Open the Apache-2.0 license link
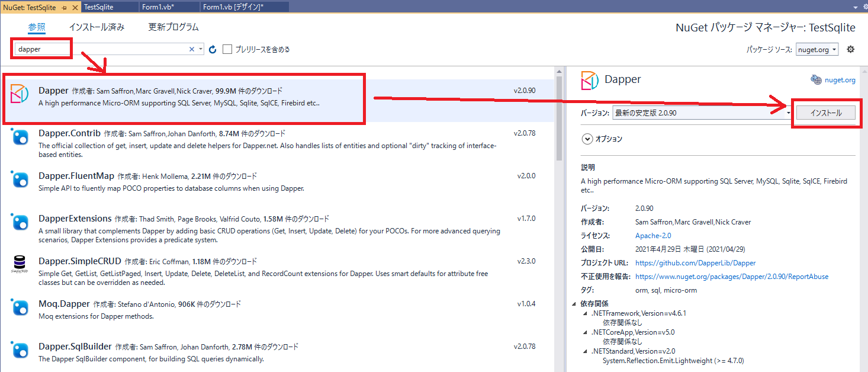This screenshot has height=372, width=868. [653, 236]
